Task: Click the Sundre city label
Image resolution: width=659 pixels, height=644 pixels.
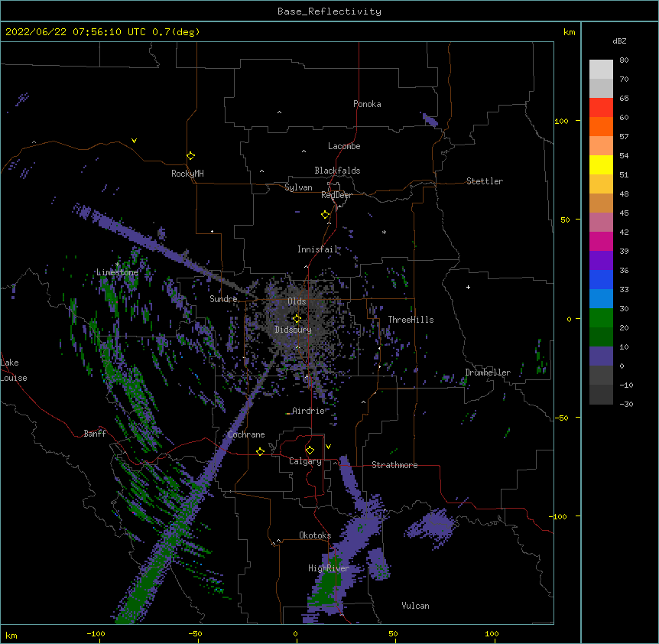Action: pyautogui.click(x=223, y=299)
